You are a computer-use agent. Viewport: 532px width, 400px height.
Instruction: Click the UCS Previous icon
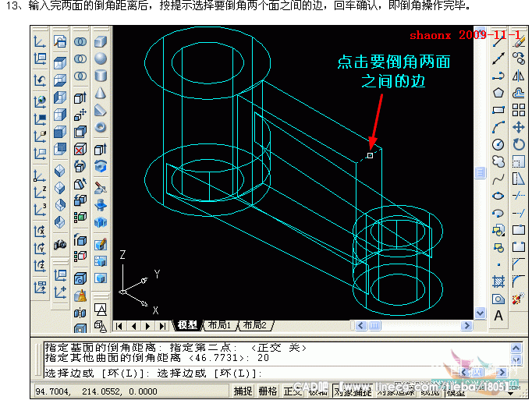tap(40, 80)
